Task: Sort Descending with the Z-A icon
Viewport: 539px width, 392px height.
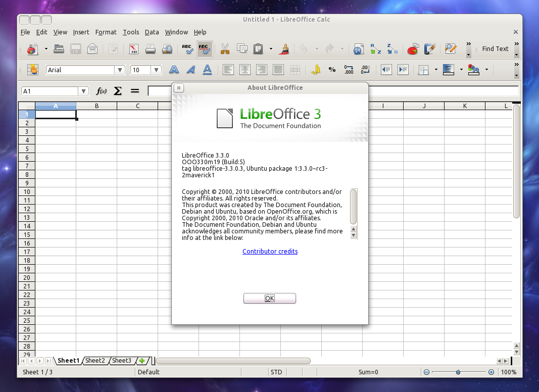Action: (x=392, y=49)
